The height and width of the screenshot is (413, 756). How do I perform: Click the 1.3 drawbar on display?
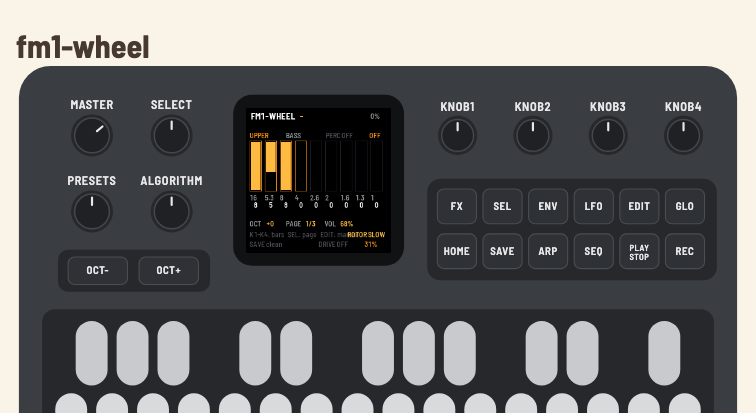361,166
